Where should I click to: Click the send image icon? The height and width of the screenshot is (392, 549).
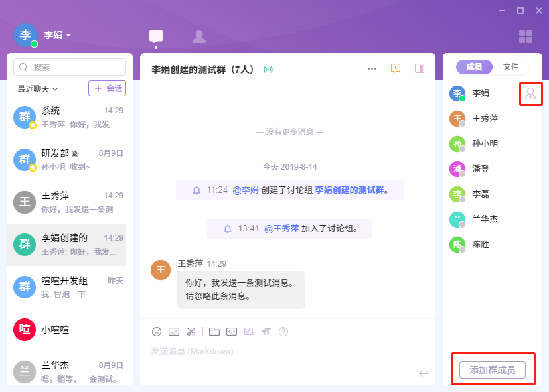[x=174, y=331]
